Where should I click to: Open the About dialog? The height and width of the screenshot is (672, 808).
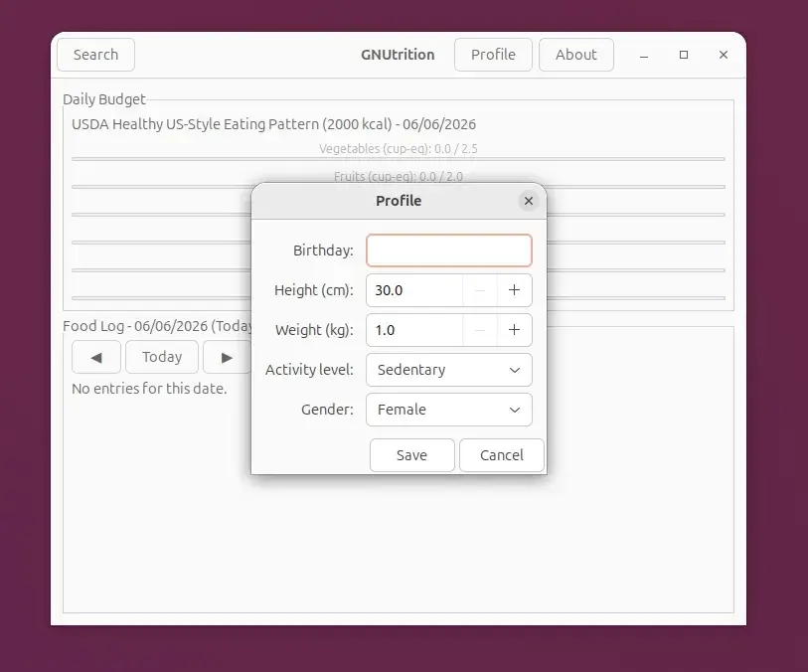click(x=576, y=55)
